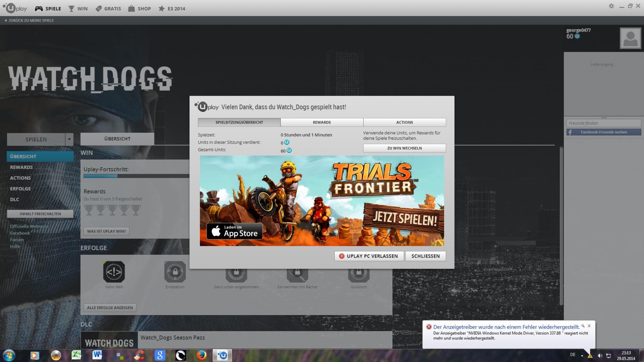The image size is (644, 362).
Task: Click the Trials Frontier ad banner
Action: [x=322, y=201]
